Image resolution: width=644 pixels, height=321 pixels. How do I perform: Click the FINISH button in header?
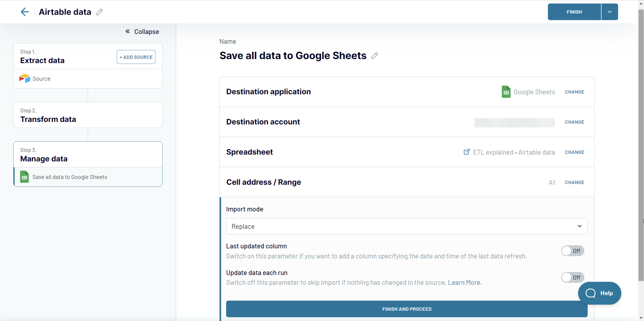(x=574, y=12)
